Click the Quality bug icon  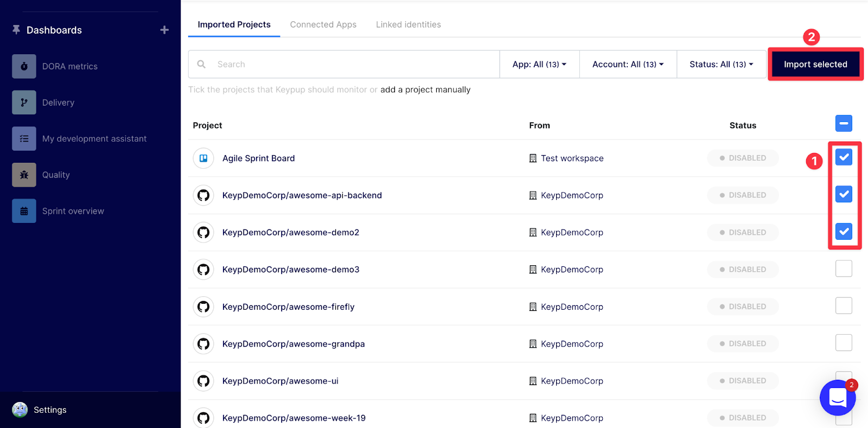pyautogui.click(x=24, y=175)
